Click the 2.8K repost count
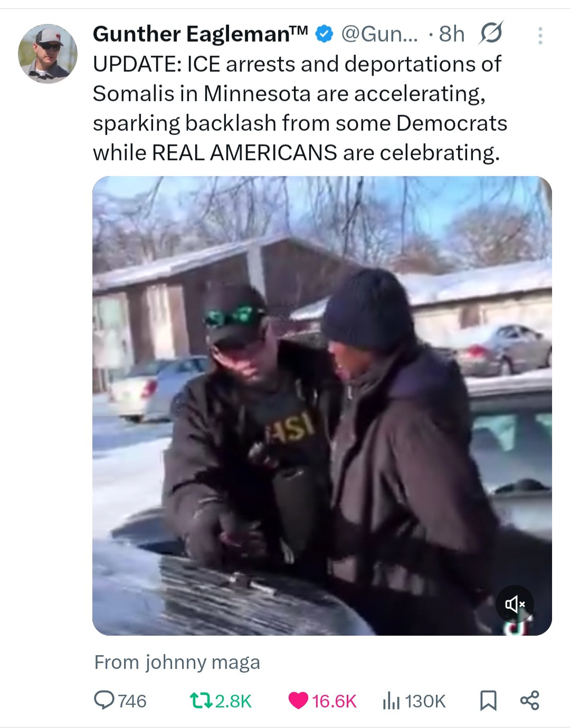 (x=233, y=701)
